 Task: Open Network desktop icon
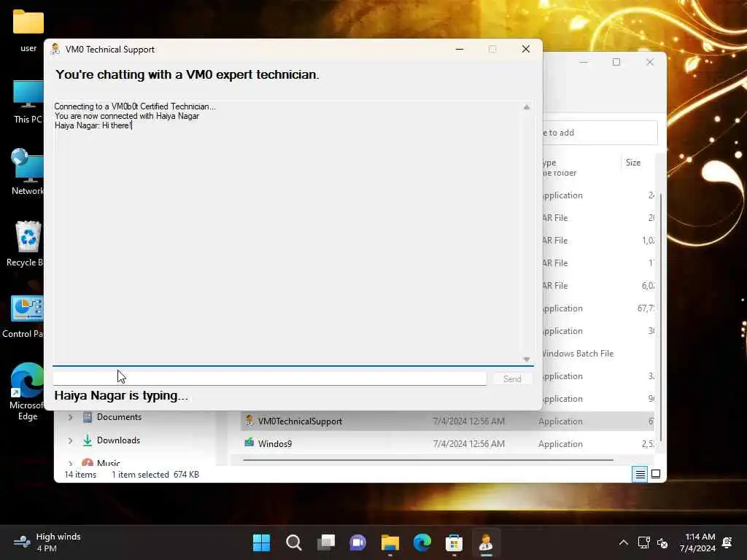28,172
